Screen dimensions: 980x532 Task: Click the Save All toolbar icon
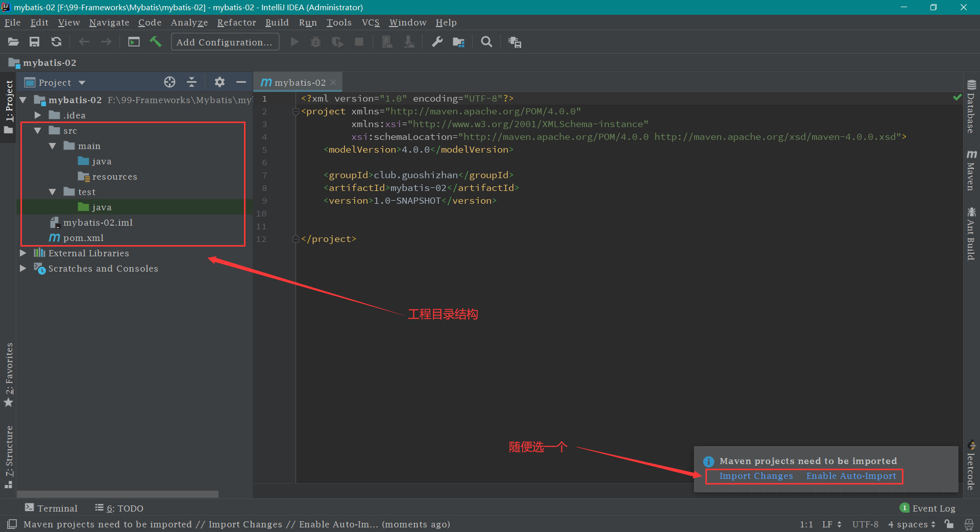[x=34, y=42]
